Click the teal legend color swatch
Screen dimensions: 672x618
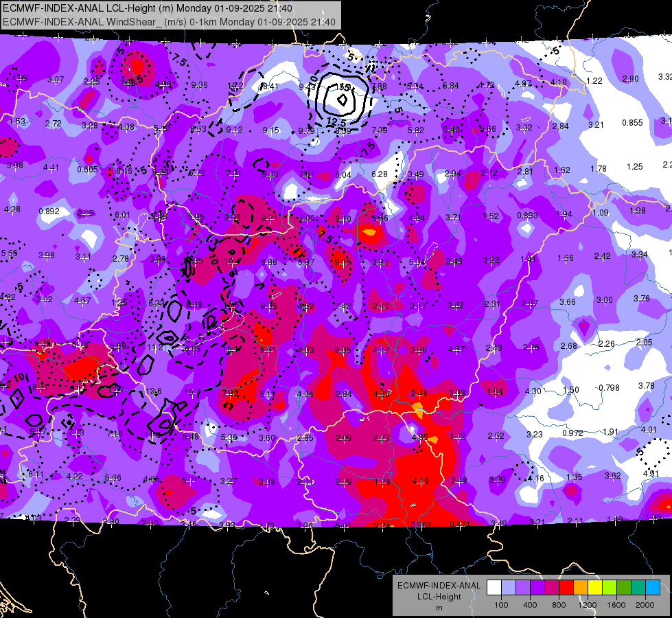click(638, 587)
